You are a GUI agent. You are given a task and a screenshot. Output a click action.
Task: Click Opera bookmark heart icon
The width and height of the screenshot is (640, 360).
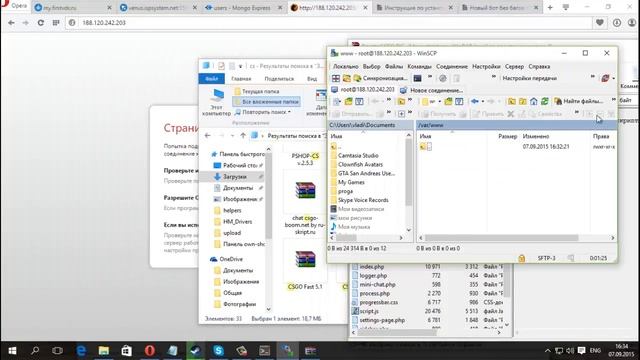point(600,23)
